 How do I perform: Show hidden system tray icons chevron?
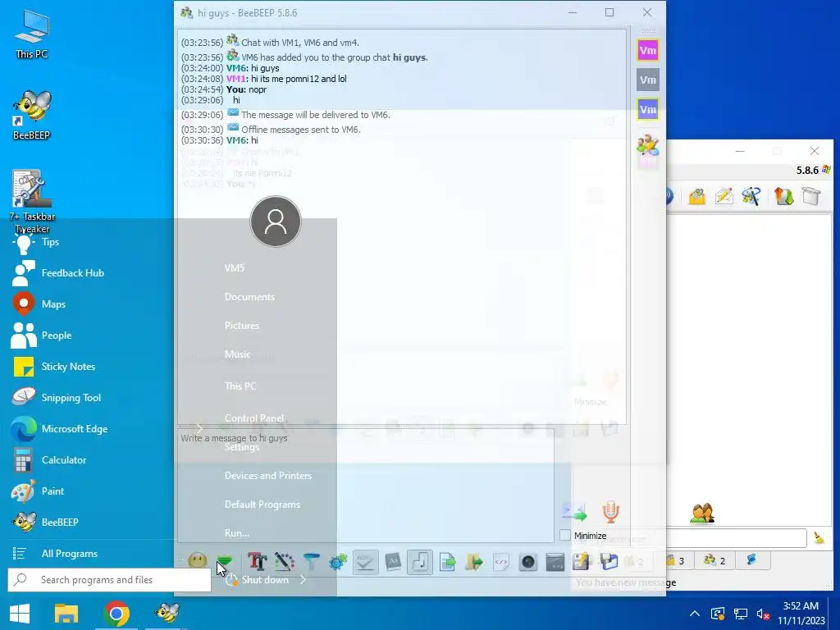(695, 614)
